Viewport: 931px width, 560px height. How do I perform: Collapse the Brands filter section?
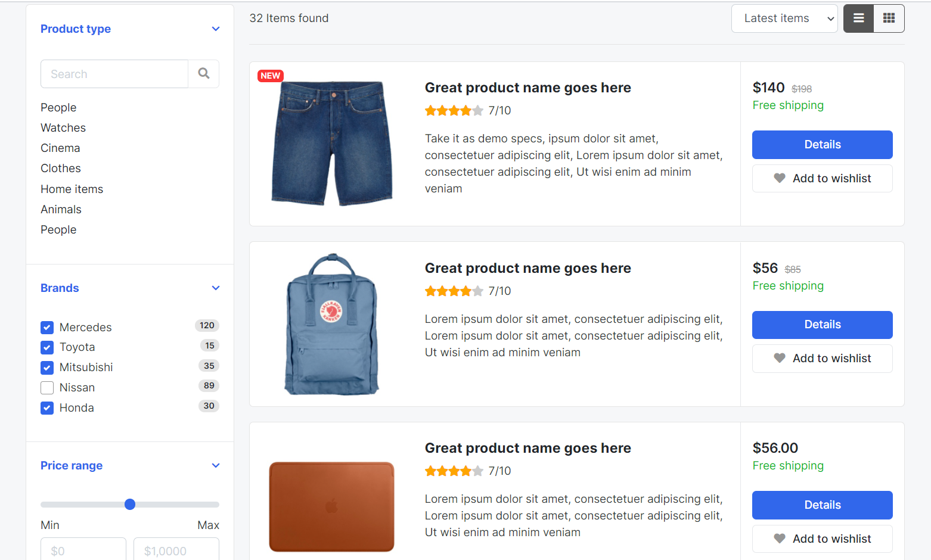(216, 288)
